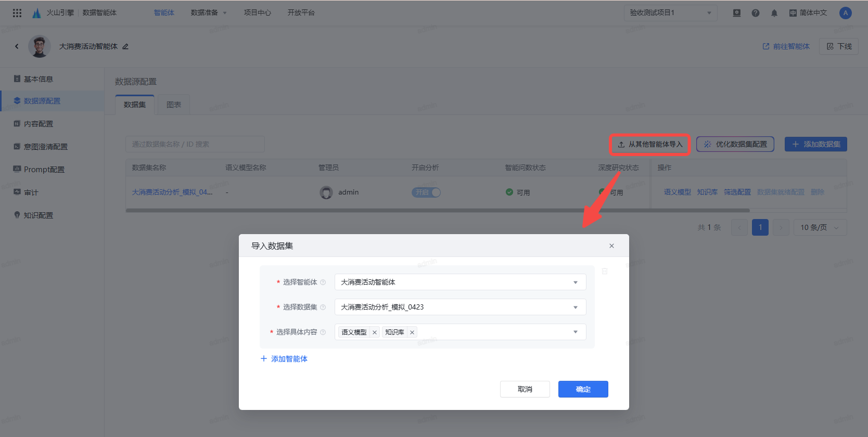868x437 pixels.
Task: Open 开放平台 in top navigation
Action: [x=301, y=12]
